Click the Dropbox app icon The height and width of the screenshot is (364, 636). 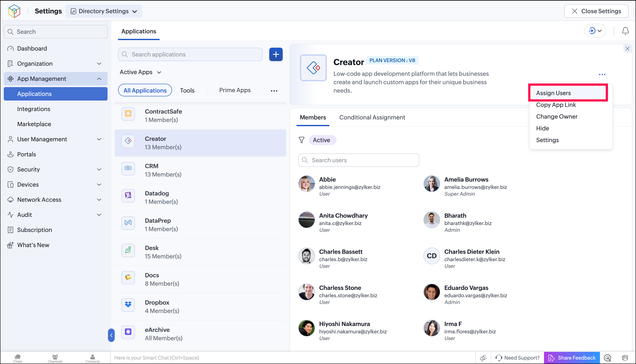128,305
